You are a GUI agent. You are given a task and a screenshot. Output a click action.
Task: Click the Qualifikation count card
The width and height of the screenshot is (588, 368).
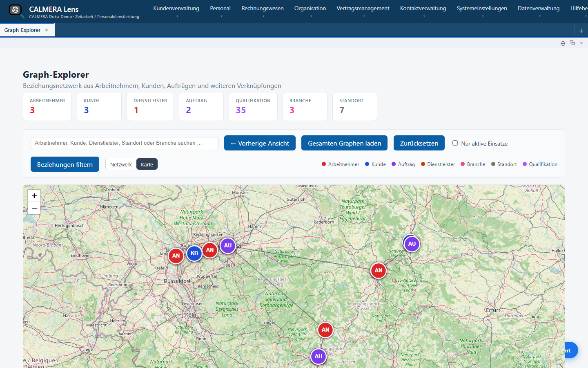(x=253, y=106)
